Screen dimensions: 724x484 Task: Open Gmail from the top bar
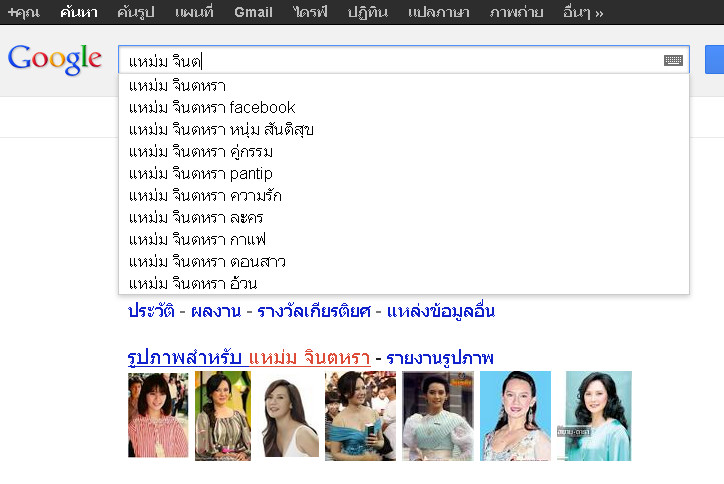click(253, 12)
